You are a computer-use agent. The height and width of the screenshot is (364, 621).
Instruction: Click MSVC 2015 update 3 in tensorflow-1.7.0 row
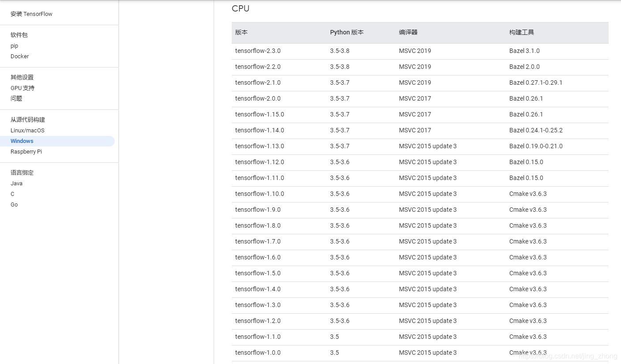tap(428, 241)
